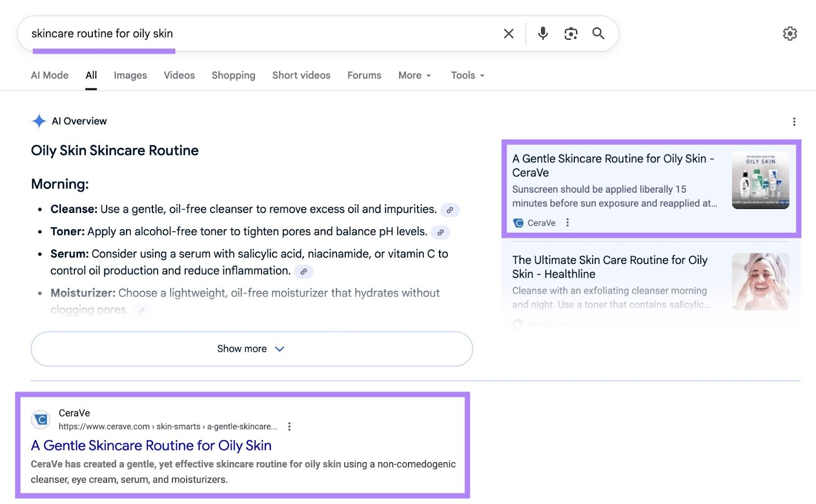Open the citation icon for the Serum bullet
816x504 pixels.
coord(303,272)
